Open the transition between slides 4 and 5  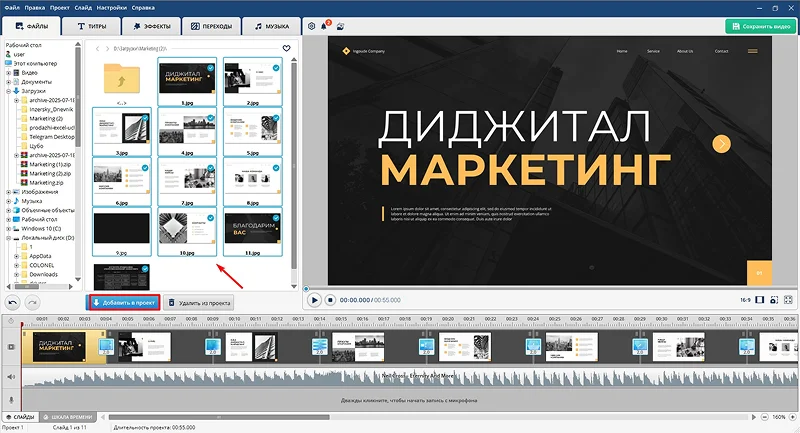[x=427, y=347]
